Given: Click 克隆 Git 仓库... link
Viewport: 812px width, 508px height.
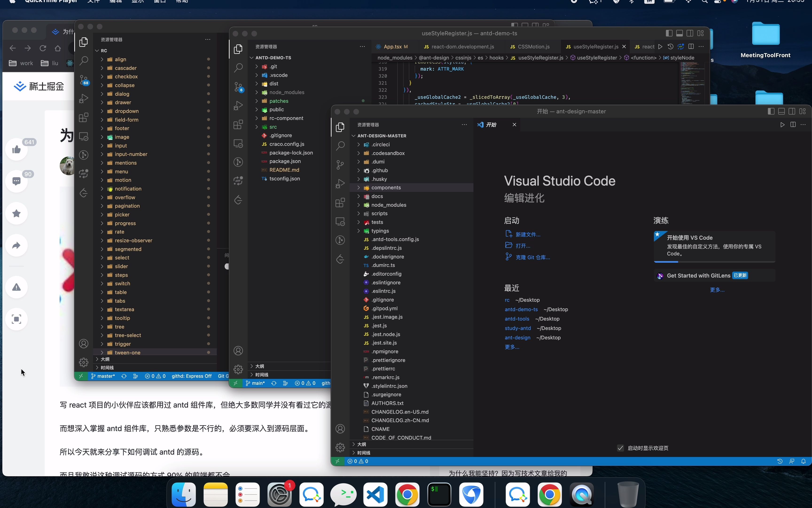Looking at the screenshot, I should [x=532, y=257].
